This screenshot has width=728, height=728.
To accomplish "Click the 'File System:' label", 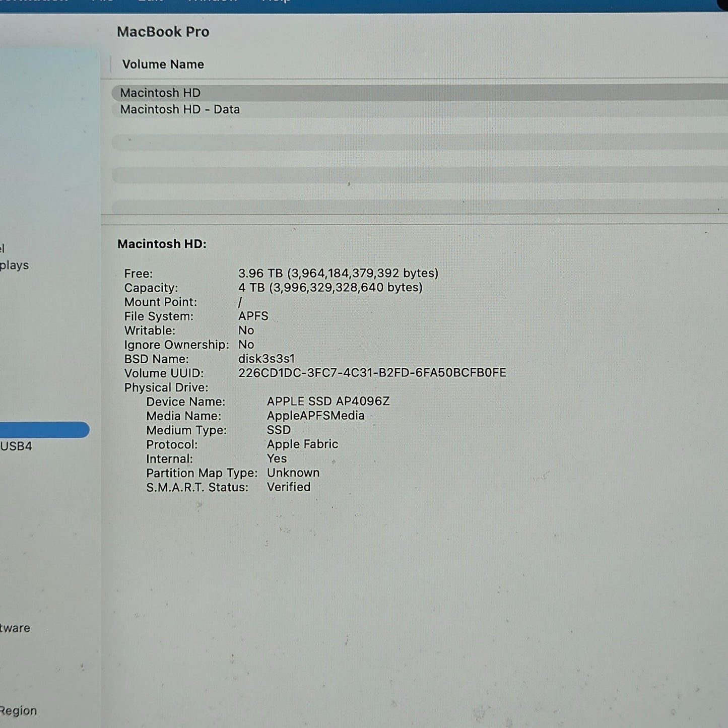I will pyautogui.click(x=159, y=316).
